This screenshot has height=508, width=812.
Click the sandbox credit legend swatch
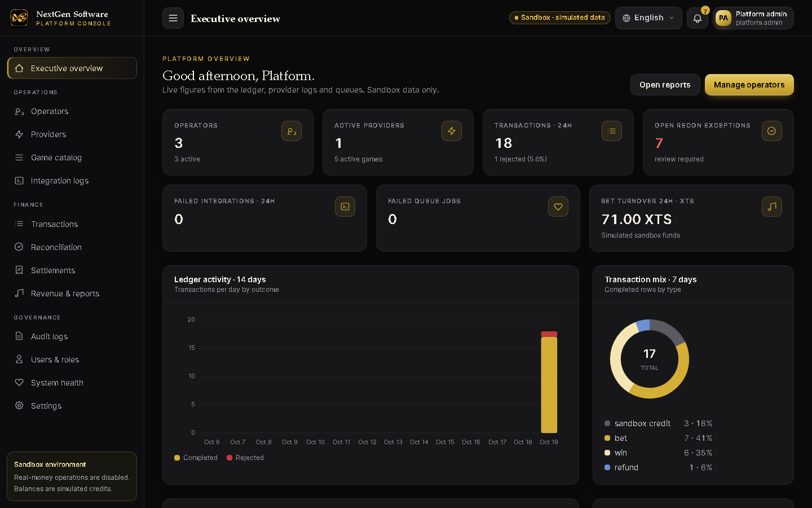click(607, 423)
